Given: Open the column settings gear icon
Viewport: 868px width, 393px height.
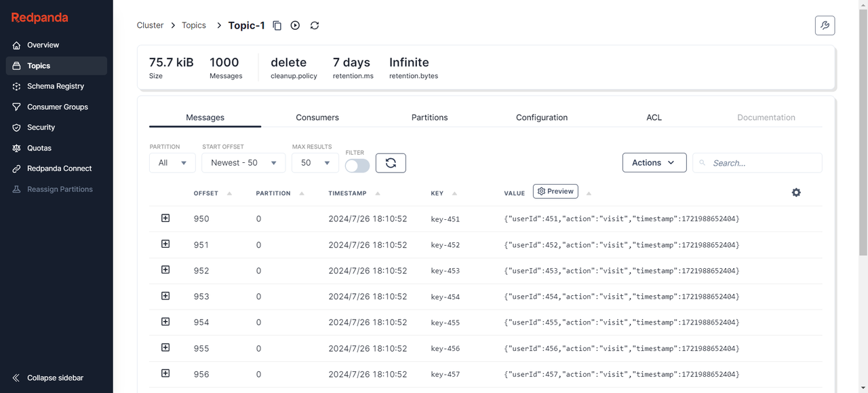Looking at the screenshot, I should (x=796, y=193).
